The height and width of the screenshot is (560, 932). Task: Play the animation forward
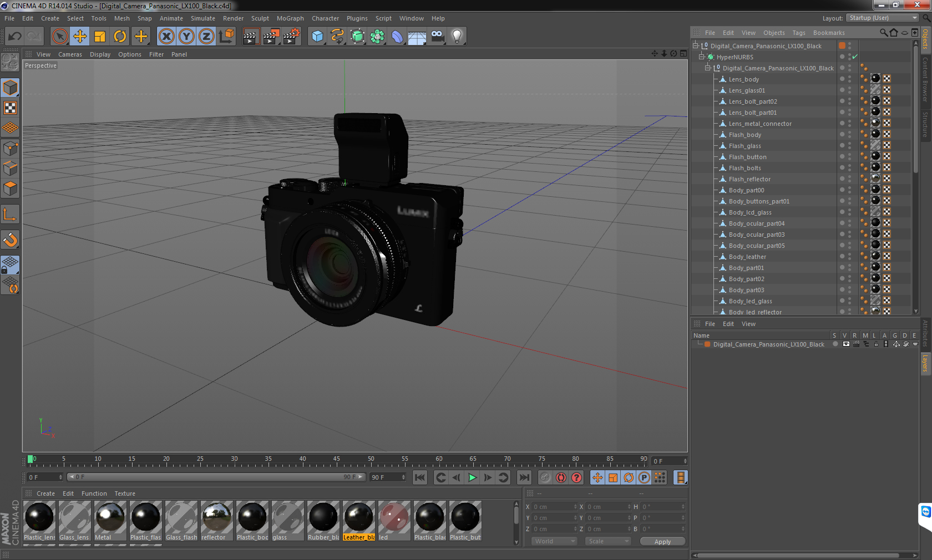(x=472, y=477)
